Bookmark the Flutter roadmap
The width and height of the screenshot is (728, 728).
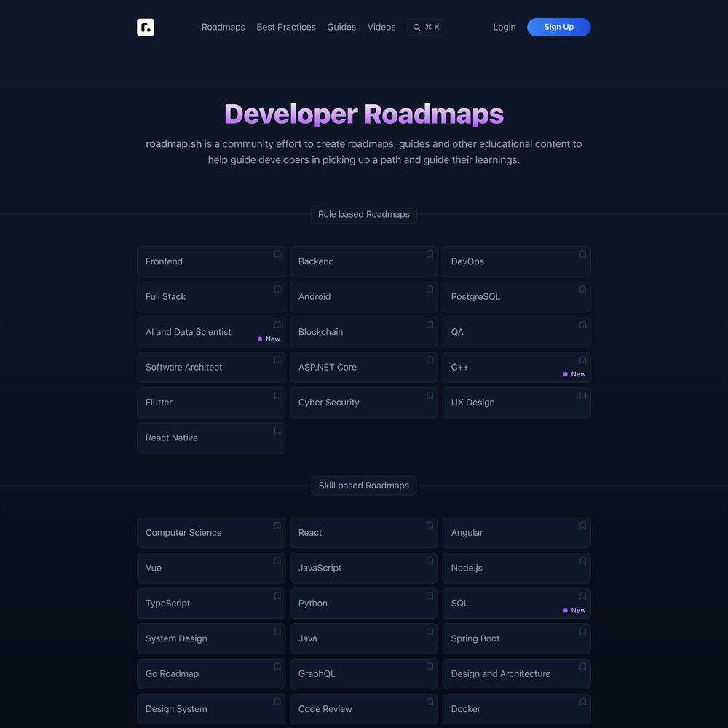click(277, 395)
